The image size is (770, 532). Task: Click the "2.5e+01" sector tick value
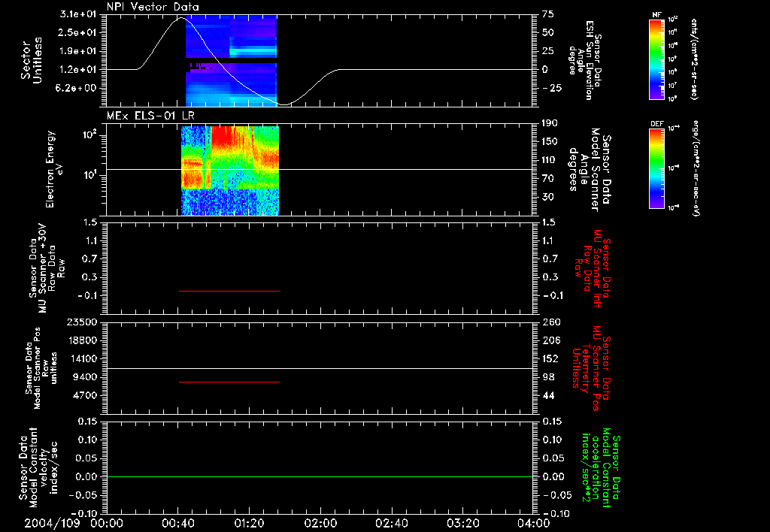pos(78,32)
